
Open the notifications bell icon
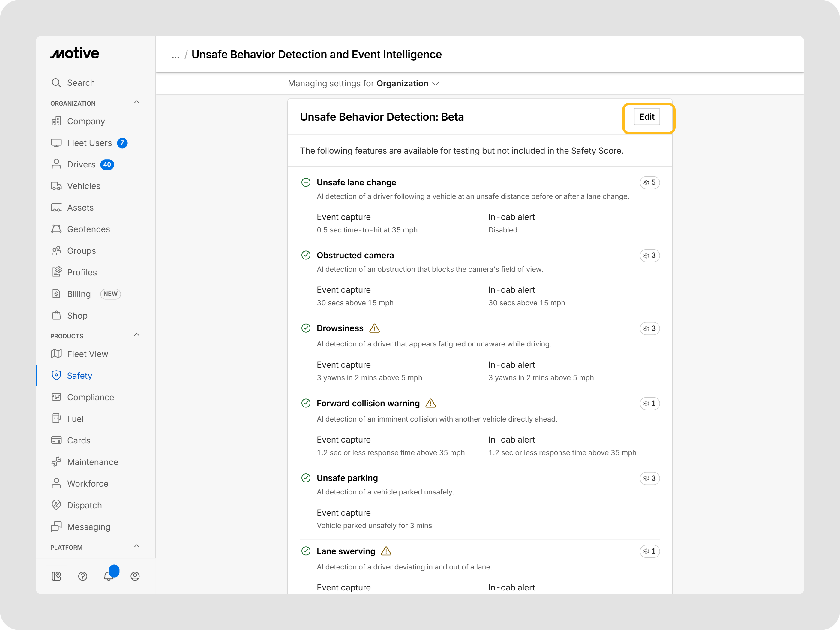(109, 576)
